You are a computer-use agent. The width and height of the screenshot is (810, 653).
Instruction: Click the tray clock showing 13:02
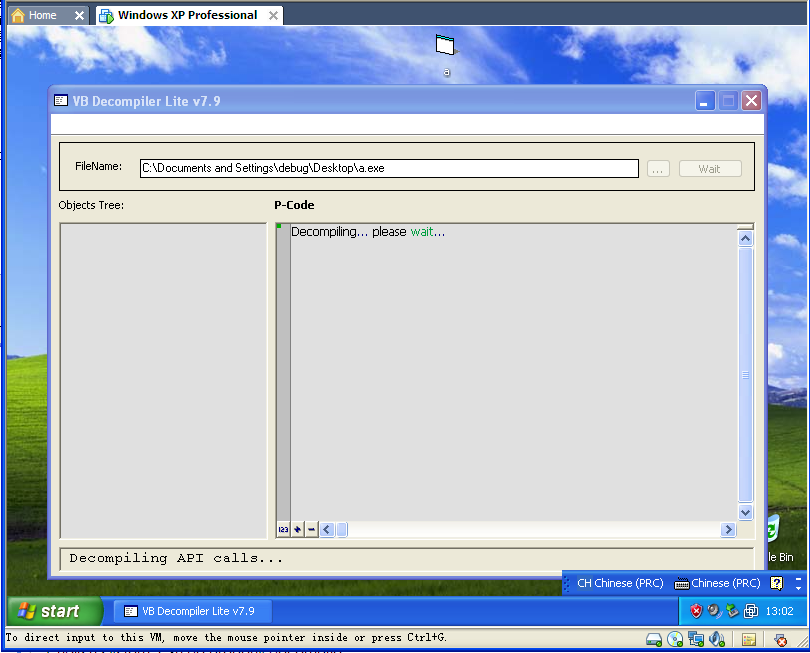[x=779, y=611]
